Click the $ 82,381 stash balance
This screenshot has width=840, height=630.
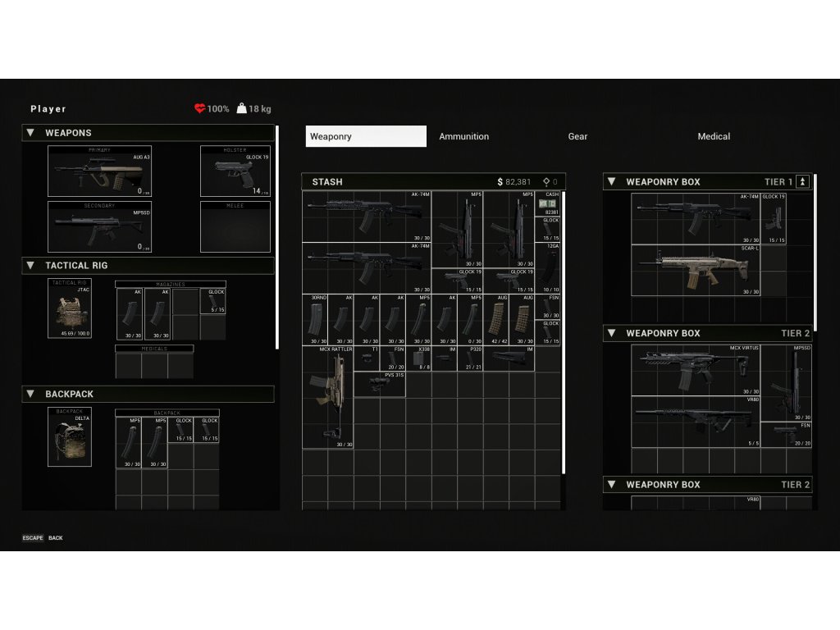(514, 181)
